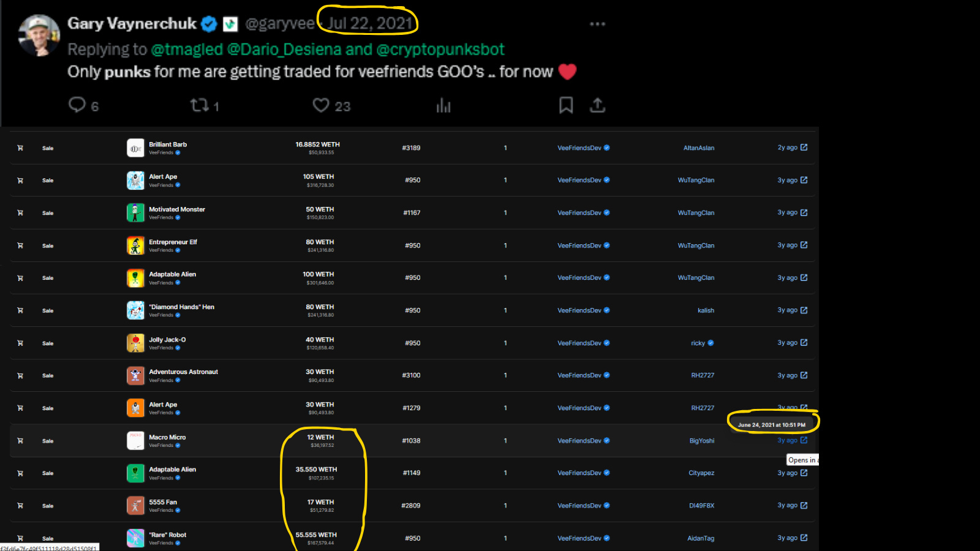Click the Macro Micro item icon

(x=135, y=441)
